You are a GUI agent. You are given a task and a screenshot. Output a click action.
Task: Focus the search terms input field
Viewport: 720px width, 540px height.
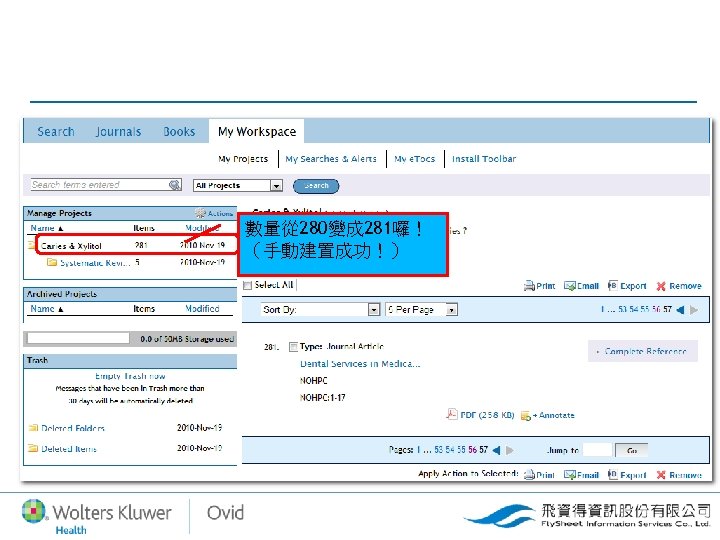coord(99,185)
